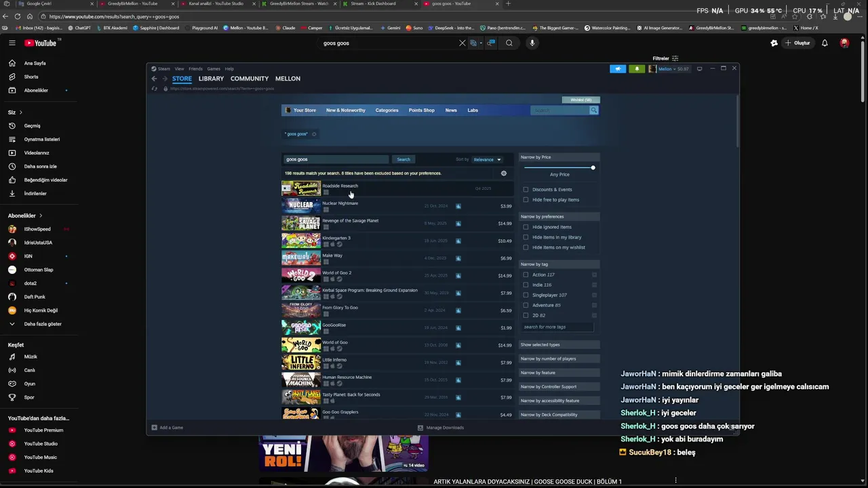Check the Adventure tag filter

526,305
